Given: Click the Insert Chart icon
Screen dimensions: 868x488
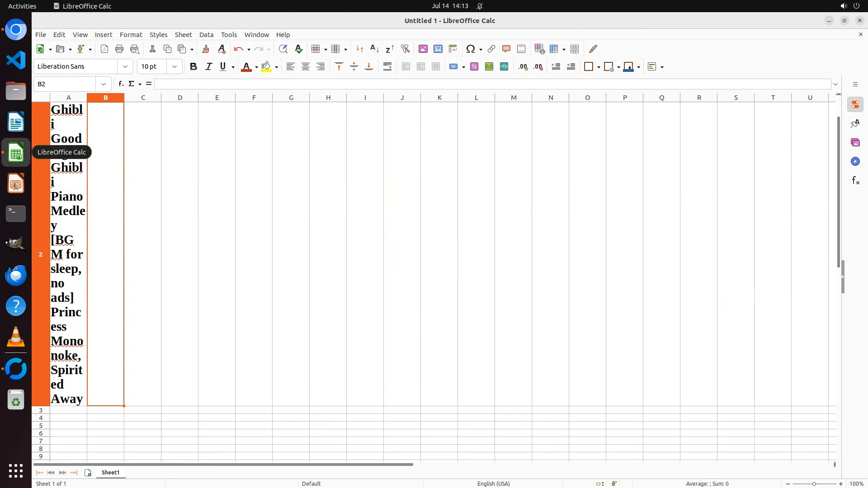Looking at the screenshot, I should pos(438,49).
